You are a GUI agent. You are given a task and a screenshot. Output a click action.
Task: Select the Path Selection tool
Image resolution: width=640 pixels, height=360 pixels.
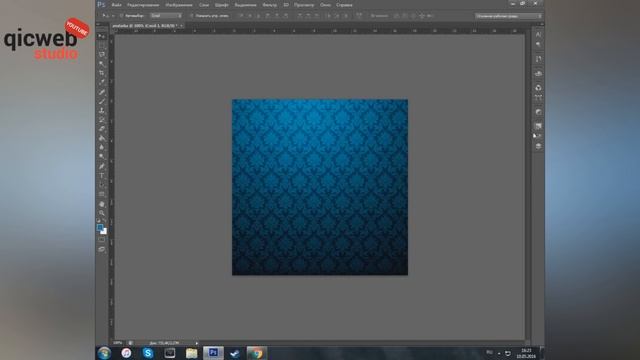point(101,185)
